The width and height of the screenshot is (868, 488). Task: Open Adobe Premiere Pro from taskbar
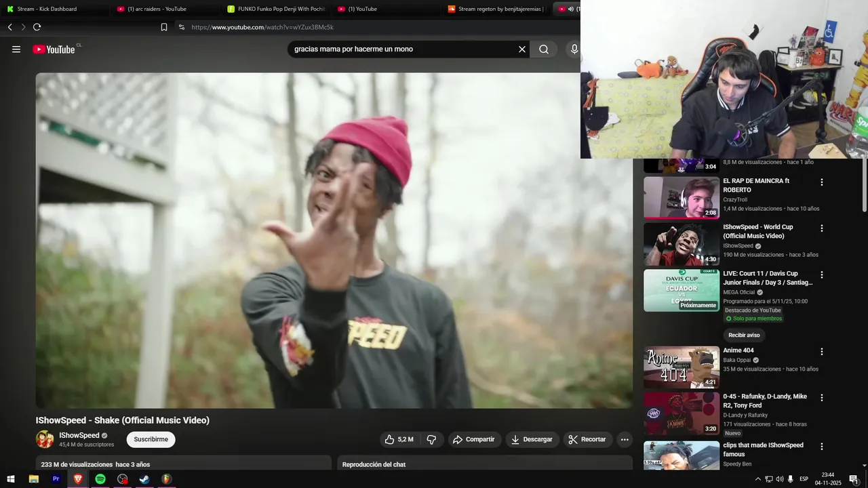(56, 479)
